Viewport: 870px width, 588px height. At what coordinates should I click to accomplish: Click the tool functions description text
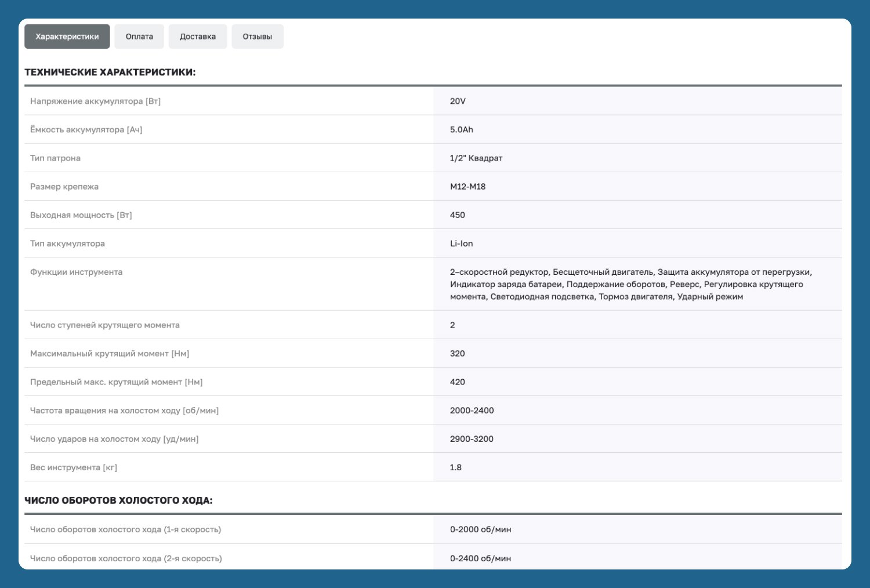[x=631, y=284]
